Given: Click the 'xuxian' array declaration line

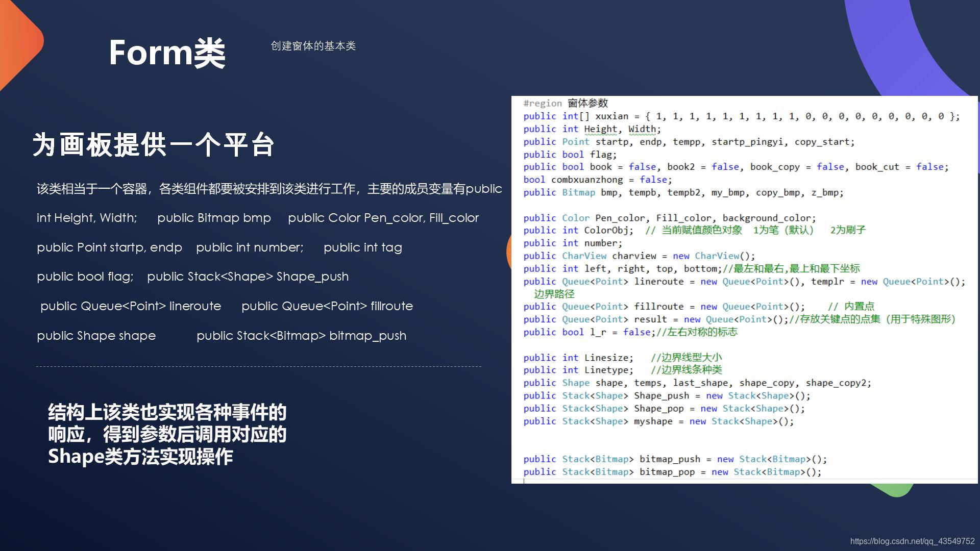Looking at the screenshot, I should (x=742, y=116).
